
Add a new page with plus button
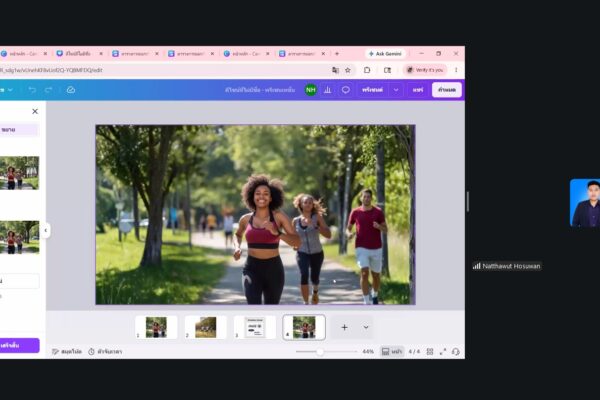tap(344, 327)
